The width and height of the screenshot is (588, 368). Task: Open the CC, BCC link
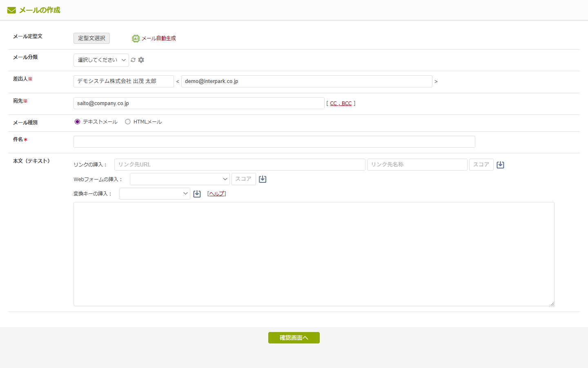click(341, 103)
